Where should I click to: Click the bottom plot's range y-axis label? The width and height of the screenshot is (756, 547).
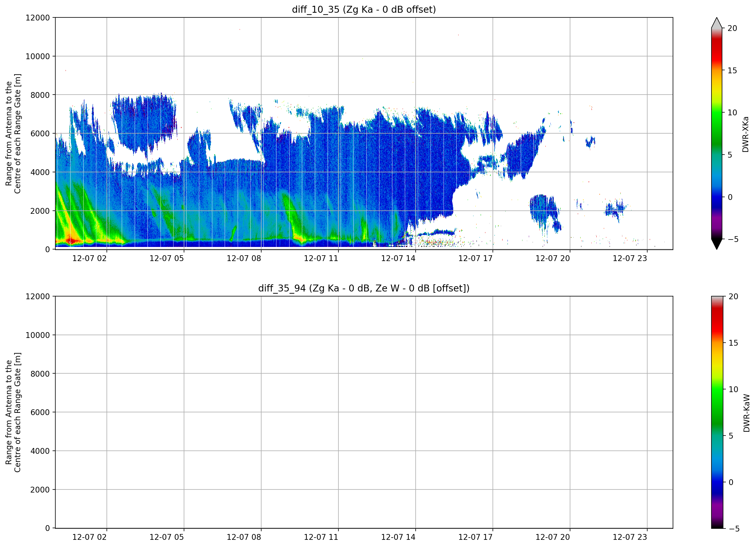click(x=13, y=412)
